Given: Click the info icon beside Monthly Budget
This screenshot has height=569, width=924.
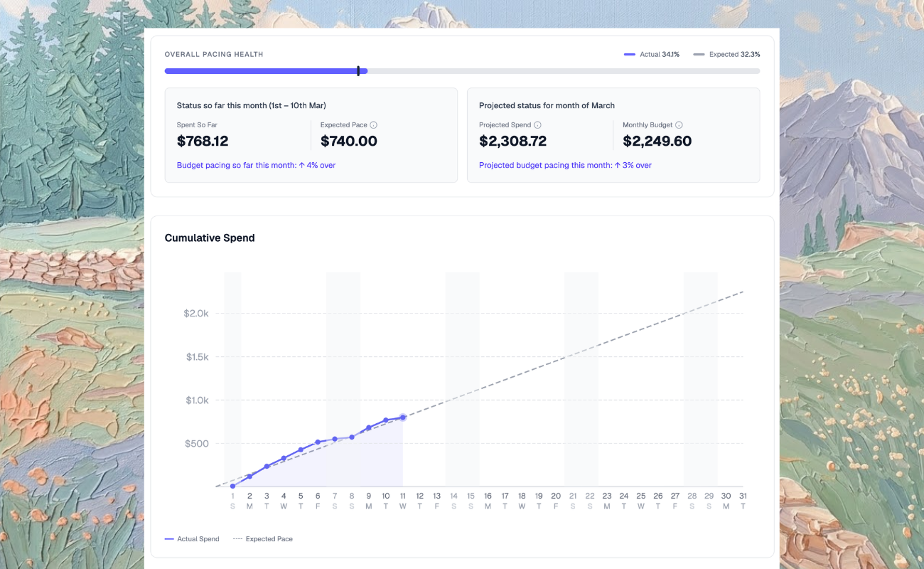Looking at the screenshot, I should pyautogui.click(x=679, y=125).
